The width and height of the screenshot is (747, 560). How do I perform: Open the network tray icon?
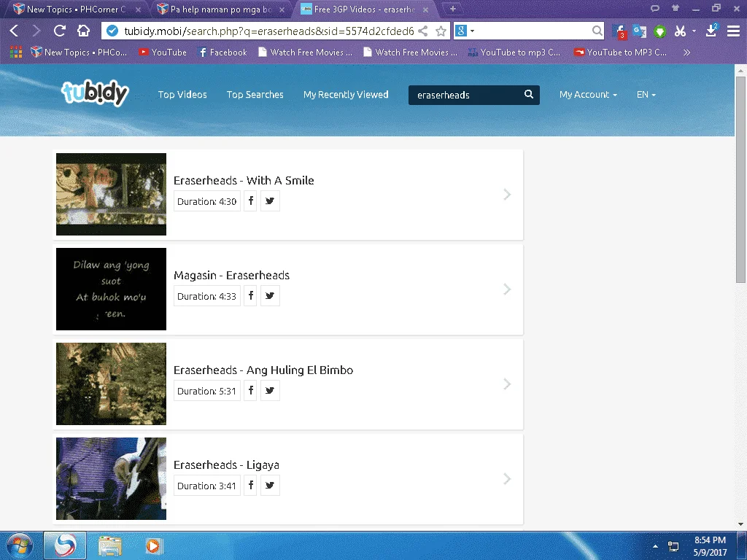point(673,546)
